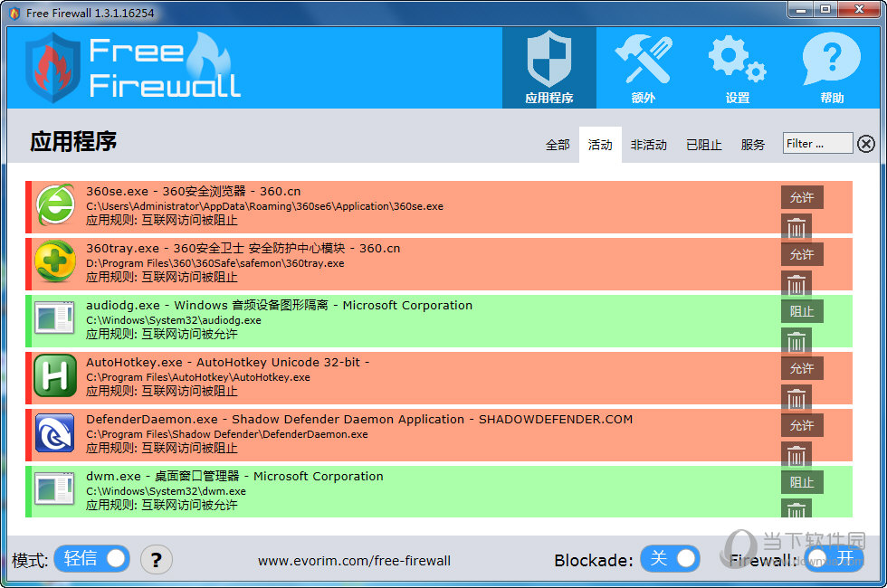Screen dimensions: 887x588
Task: Delete the 360tray.exe rule with trash icon
Action: (796, 283)
